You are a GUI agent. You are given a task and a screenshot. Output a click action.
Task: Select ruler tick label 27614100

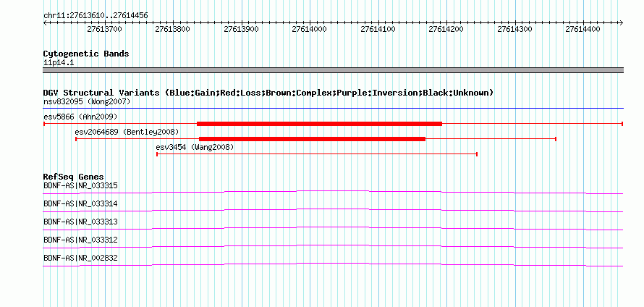378,29
